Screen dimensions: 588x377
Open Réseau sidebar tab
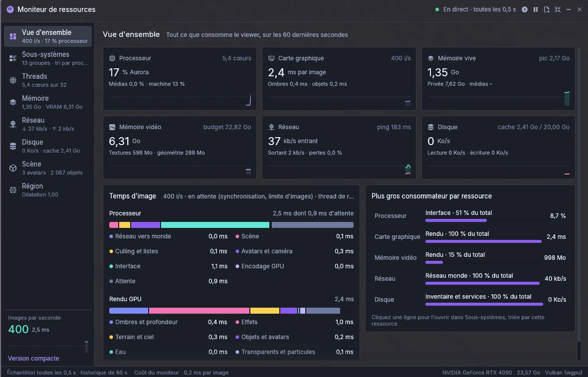(47, 124)
